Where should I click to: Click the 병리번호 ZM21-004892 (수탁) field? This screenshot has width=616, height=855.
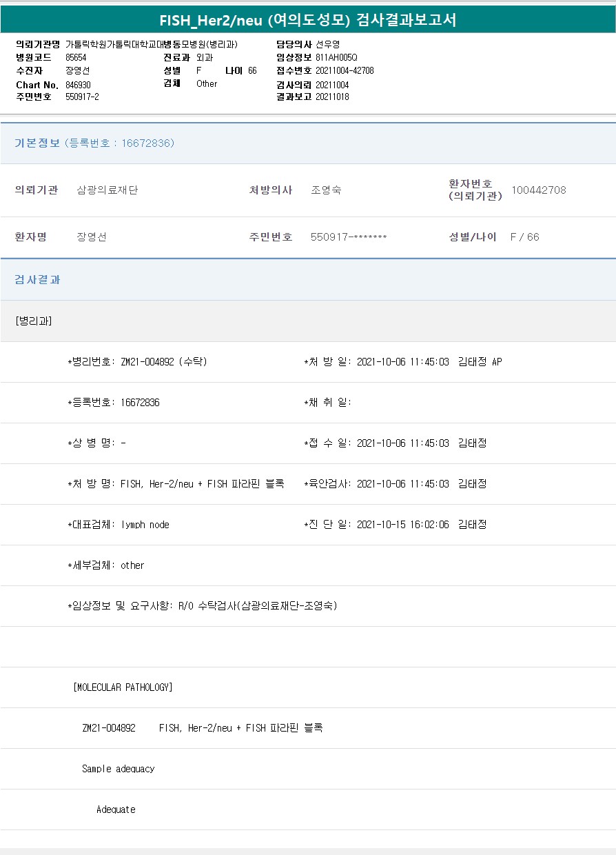pyautogui.click(x=137, y=362)
